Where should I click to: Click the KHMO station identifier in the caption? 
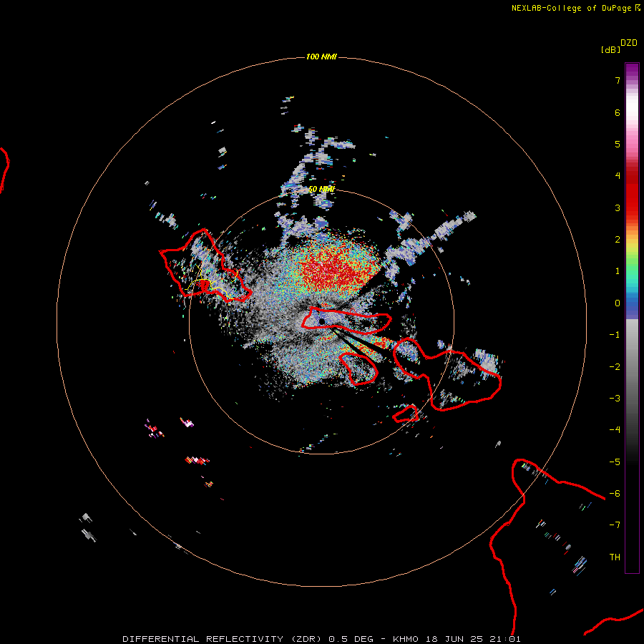click(406, 639)
